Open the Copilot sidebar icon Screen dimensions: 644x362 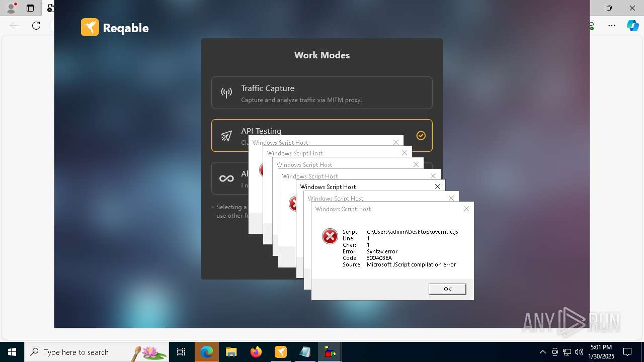pyautogui.click(x=632, y=26)
